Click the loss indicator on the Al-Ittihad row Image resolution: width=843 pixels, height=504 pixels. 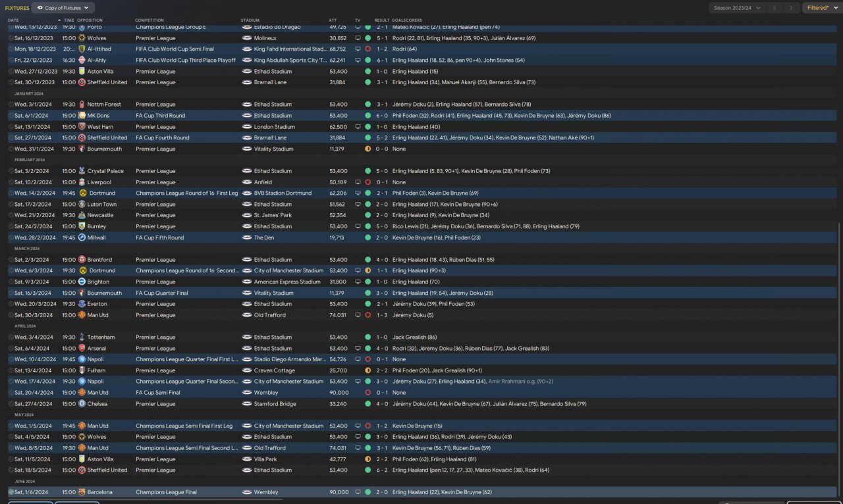point(367,49)
